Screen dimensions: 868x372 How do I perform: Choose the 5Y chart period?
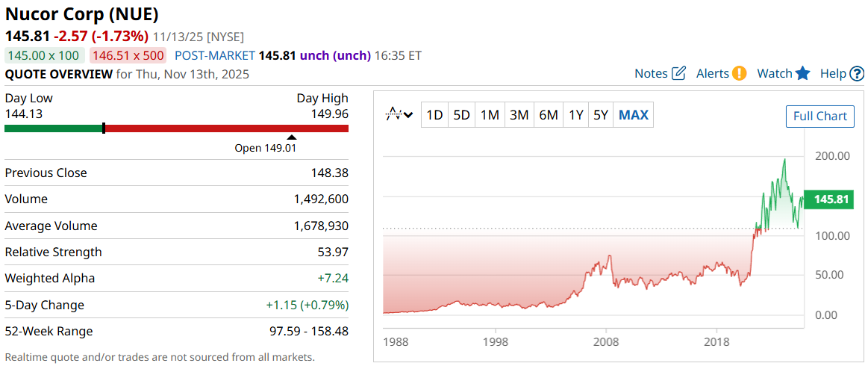pyautogui.click(x=601, y=115)
